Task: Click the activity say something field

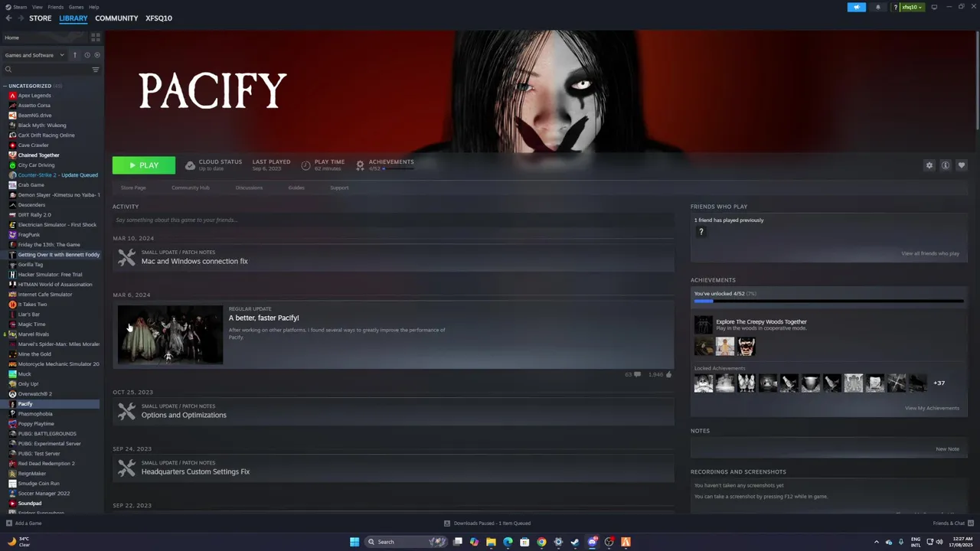Action: (x=394, y=220)
